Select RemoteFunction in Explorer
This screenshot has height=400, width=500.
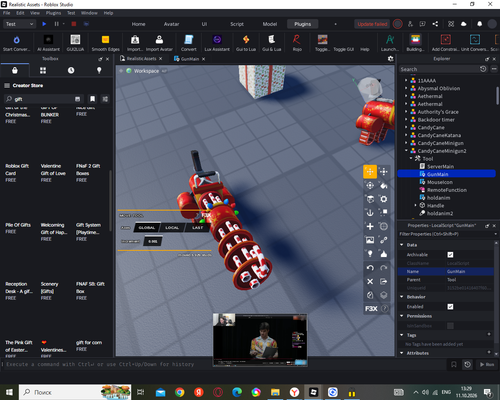coord(447,190)
